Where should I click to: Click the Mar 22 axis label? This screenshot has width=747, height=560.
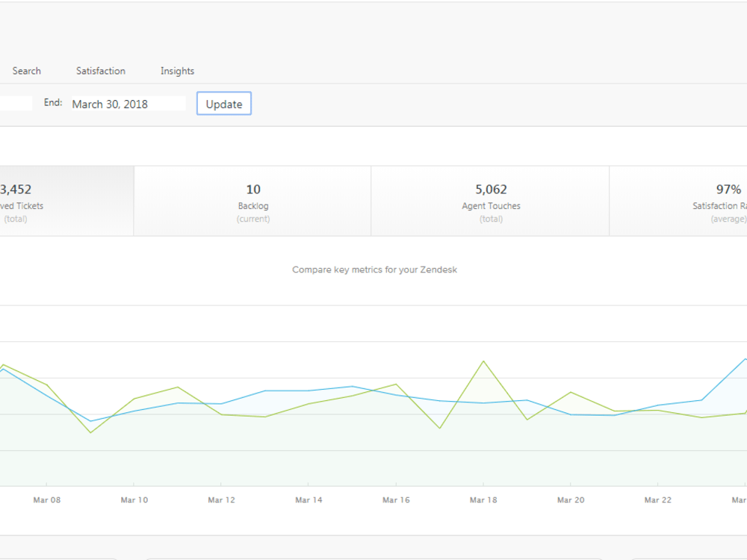(657, 500)
